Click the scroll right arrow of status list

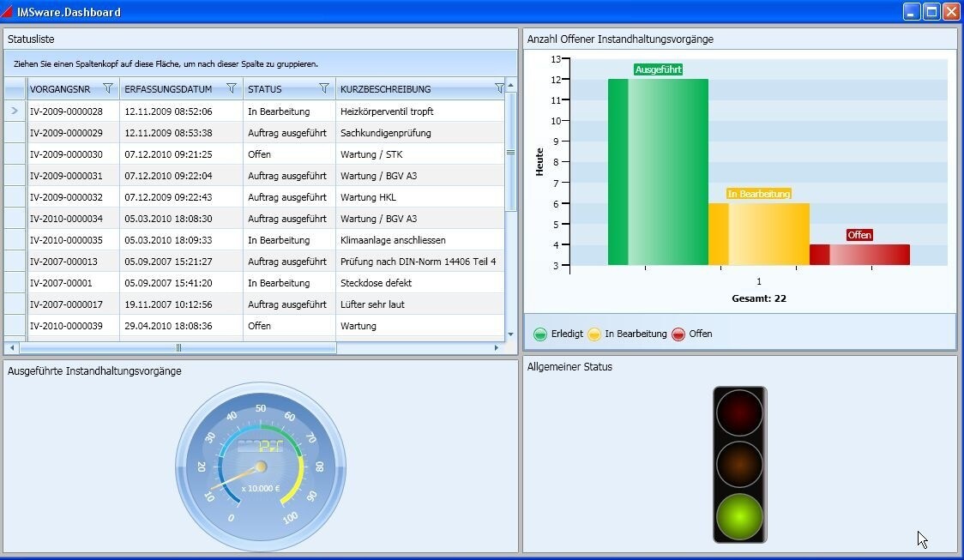point(497,348)
